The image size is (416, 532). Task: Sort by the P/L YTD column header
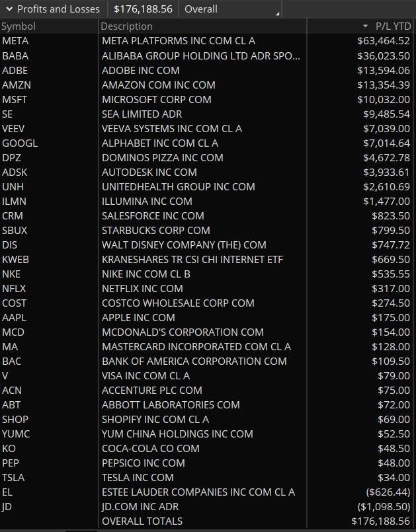pos(393,26)
